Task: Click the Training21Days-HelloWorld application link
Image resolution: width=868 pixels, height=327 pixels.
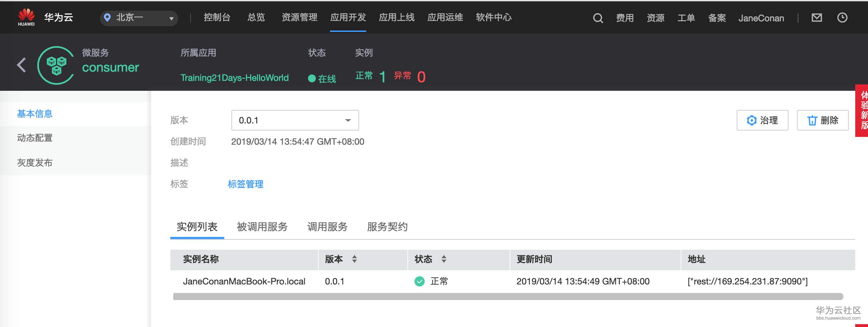Action: (x=234, y=78)
